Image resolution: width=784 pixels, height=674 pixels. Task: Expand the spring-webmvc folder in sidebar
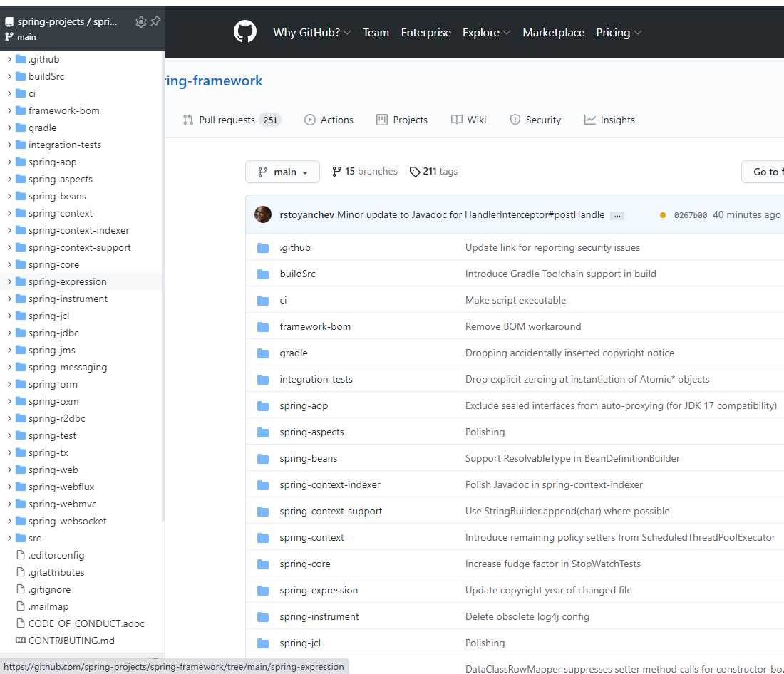(x=9, y=504)
